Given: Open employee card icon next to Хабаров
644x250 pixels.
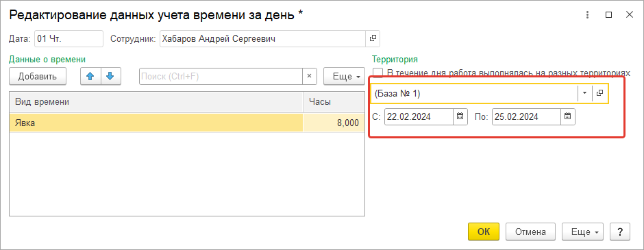Looking at the screenshot, I should click(x=373, y=38).
